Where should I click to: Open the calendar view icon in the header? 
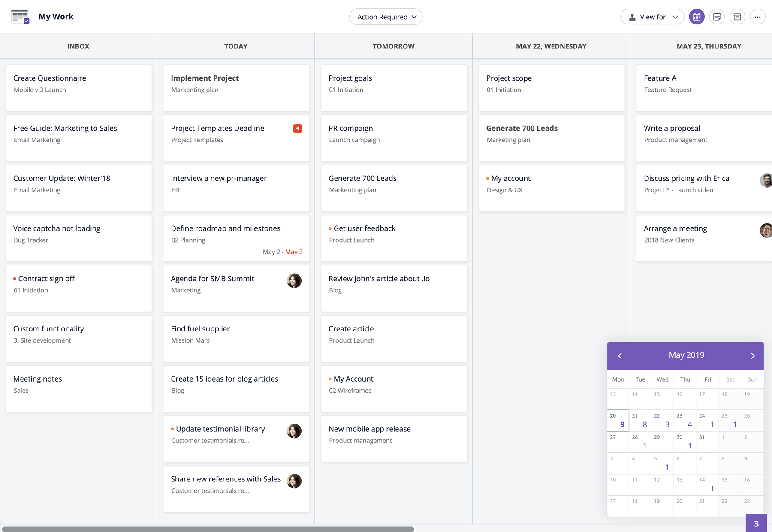697,17
